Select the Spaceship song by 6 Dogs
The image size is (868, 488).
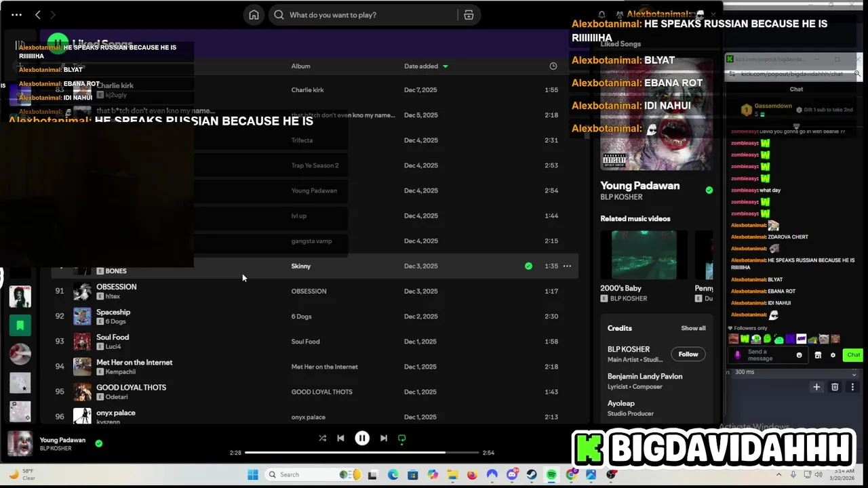315,317
